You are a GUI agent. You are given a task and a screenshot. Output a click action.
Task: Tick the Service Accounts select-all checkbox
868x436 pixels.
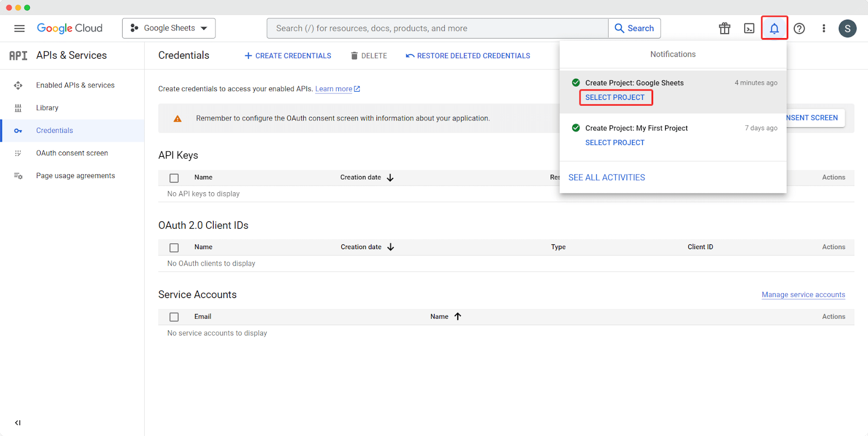174,317
